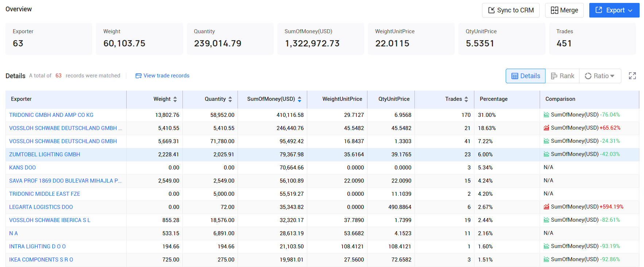This screenshot has height=267, width=644.
Task: Sort by SumOfMoney(USD) column arrows
Action: [300, 99]
